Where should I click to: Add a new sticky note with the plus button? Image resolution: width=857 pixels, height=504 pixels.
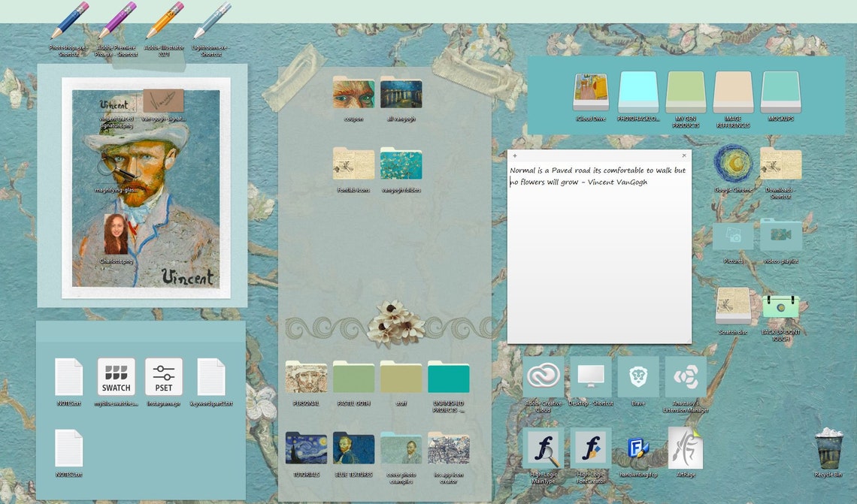(x=516, y=155)
